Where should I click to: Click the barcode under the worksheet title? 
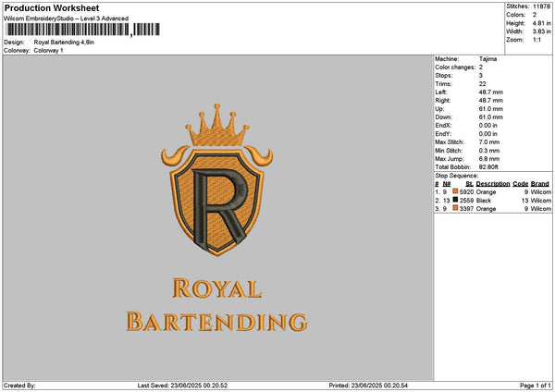coord(83,30)
